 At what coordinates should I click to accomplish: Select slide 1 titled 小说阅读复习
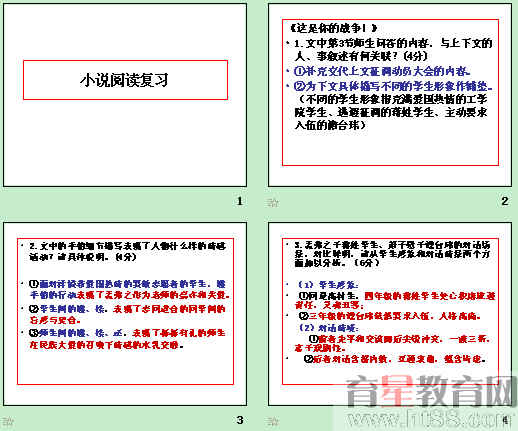click(125, 95)
